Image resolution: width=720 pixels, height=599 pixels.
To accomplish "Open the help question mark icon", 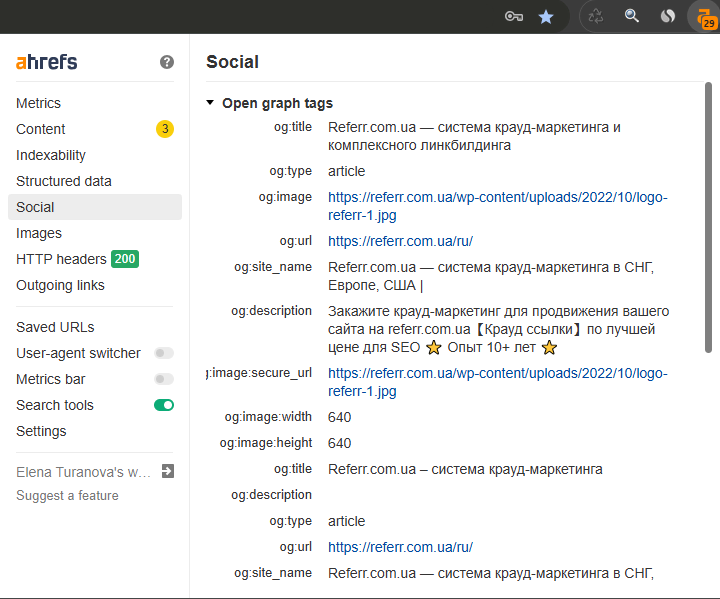I will 167,62.
